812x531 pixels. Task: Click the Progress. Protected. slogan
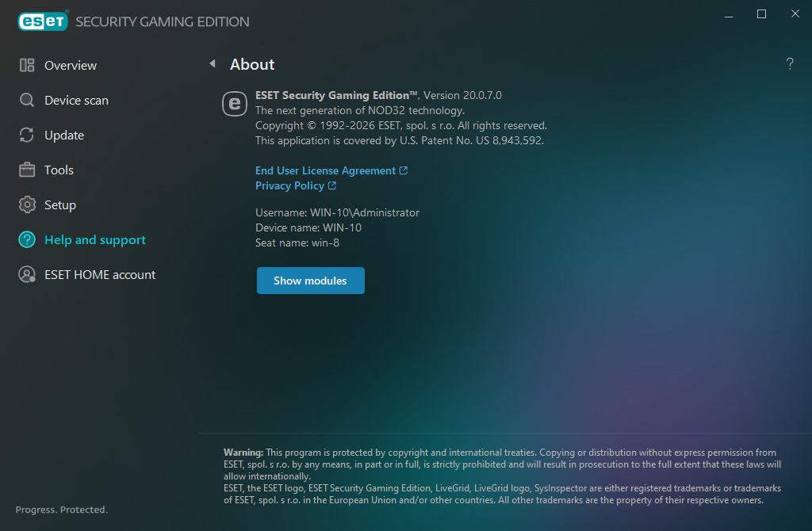[x=62, y=510]
